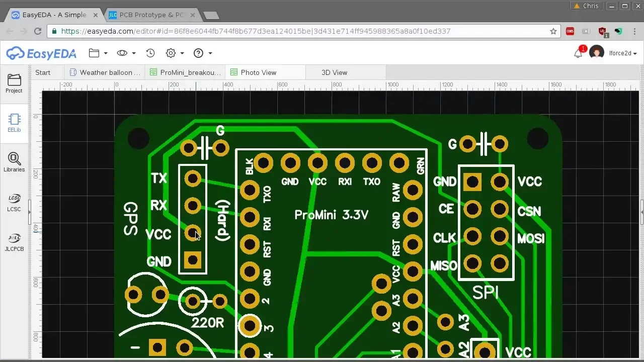Expand the eye view menu dropdown
The width and height of the screenshot is (644, 362).
(x=126, y=53)
